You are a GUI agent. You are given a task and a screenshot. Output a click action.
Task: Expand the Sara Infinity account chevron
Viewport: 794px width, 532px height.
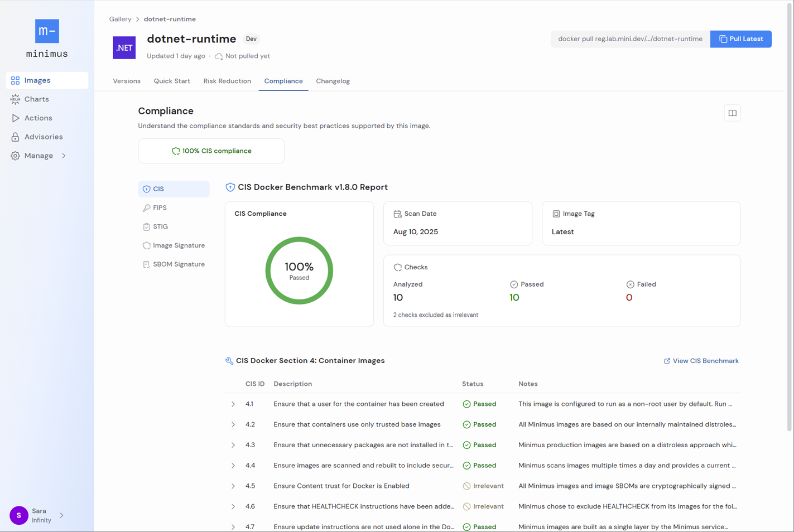(61, 515)
